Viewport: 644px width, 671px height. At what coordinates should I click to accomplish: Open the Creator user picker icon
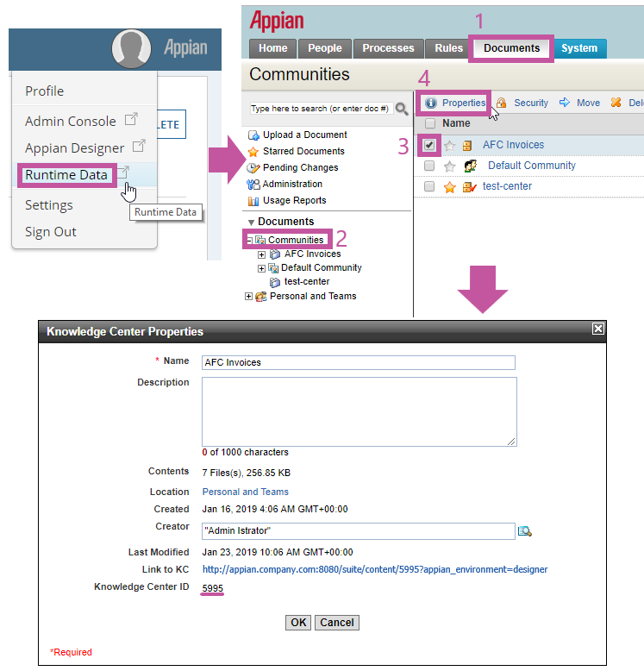(x=525, y=531)
